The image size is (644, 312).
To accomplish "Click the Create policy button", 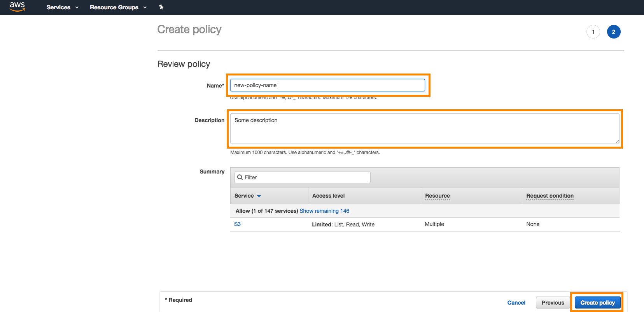I will coord(598,303).
